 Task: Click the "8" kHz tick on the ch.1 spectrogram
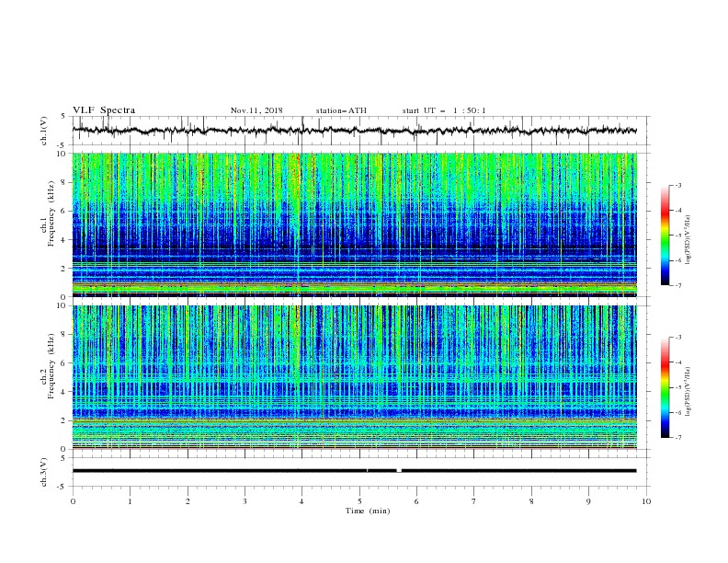click(63, 182)
